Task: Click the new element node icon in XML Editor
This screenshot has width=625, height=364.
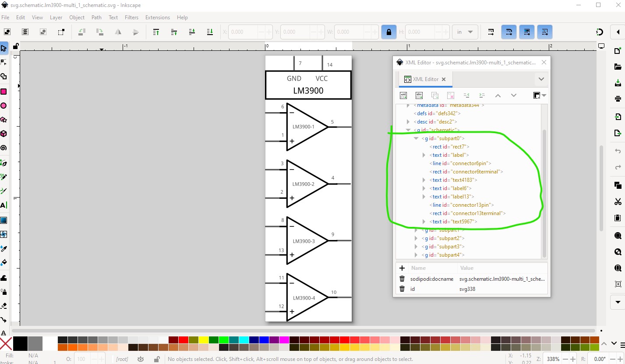Action: (404, 95)
